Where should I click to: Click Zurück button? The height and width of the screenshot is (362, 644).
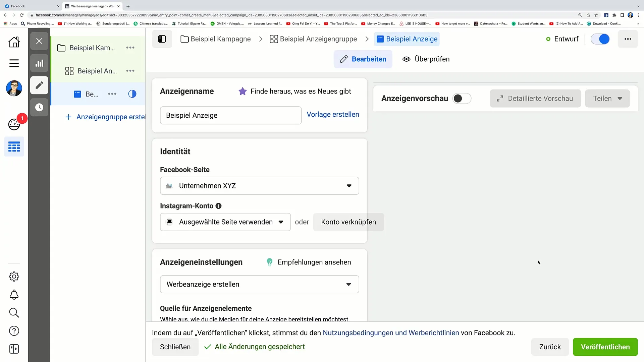click(550, 347)
